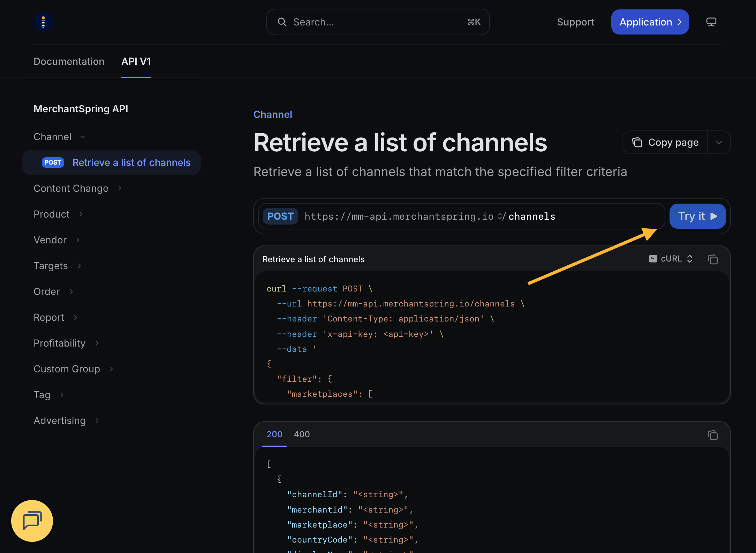Screen dimensions: 756x553
Task: Open the Support link
Action: coord(575,22)
